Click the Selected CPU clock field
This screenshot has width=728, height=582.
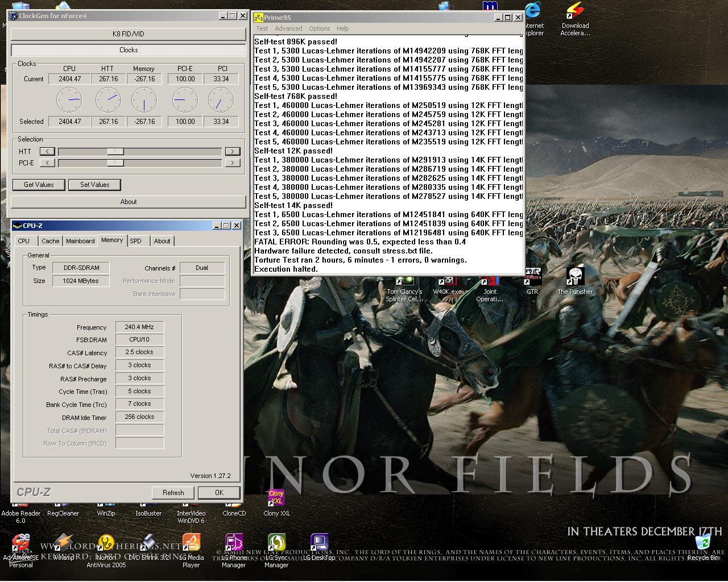69,122
